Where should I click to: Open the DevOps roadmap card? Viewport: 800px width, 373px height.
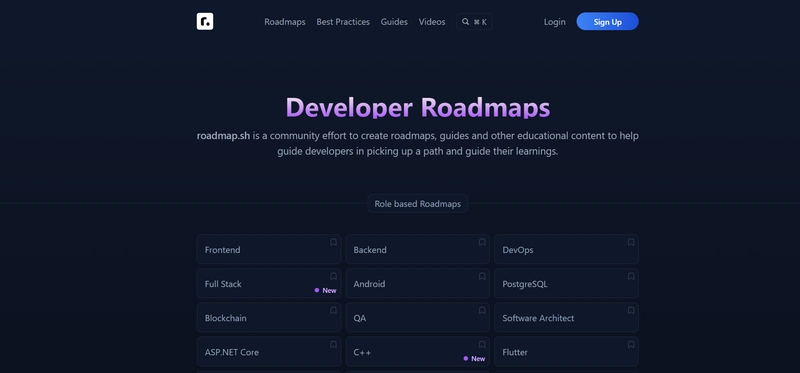[x=566, y=249]
